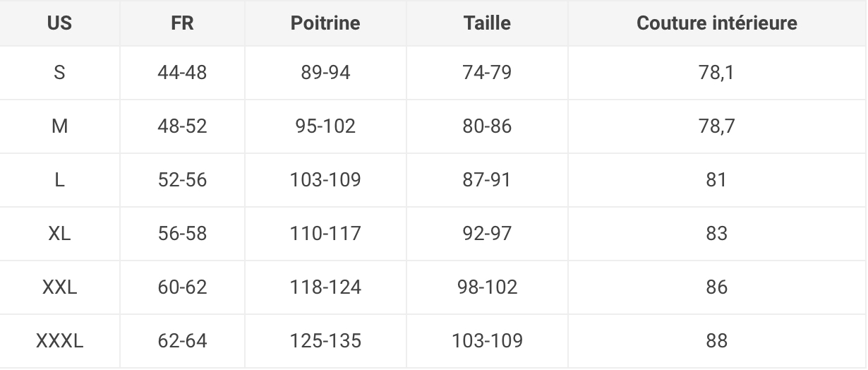Select the Taille value 103-109
This screenshot has width=868, height=370.
pyautogui.click(x=487, y=341)
